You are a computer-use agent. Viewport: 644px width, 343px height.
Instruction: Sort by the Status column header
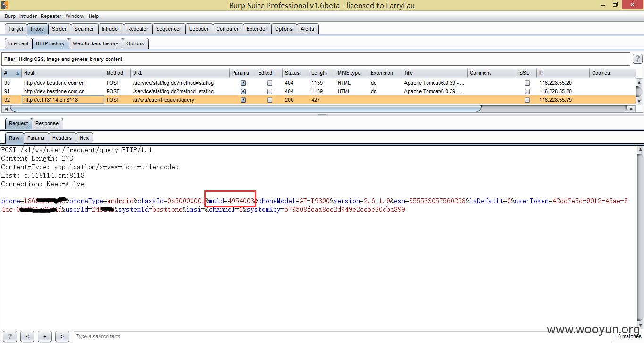(x=295, y=73)
